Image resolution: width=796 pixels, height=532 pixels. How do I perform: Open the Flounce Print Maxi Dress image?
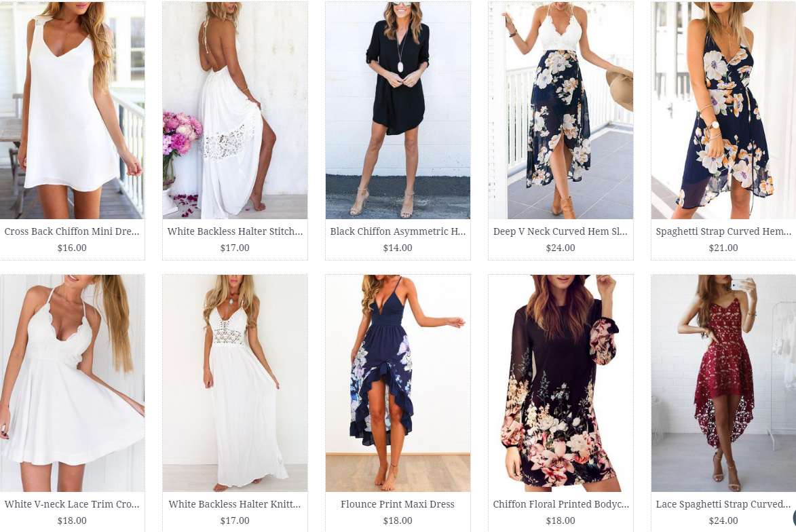tap(398, 383)
